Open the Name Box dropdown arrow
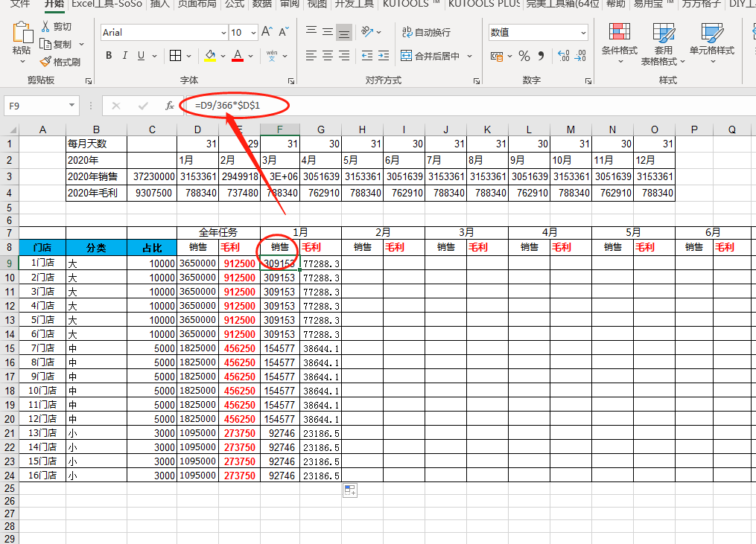The height and width of the screenshot is (544, 756). point(72,106)
